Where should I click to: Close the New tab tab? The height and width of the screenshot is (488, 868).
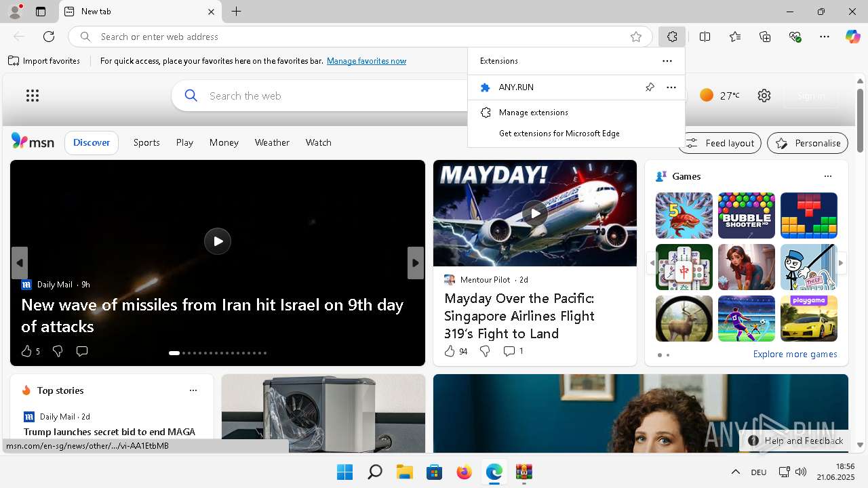click(x=211, y=12)
